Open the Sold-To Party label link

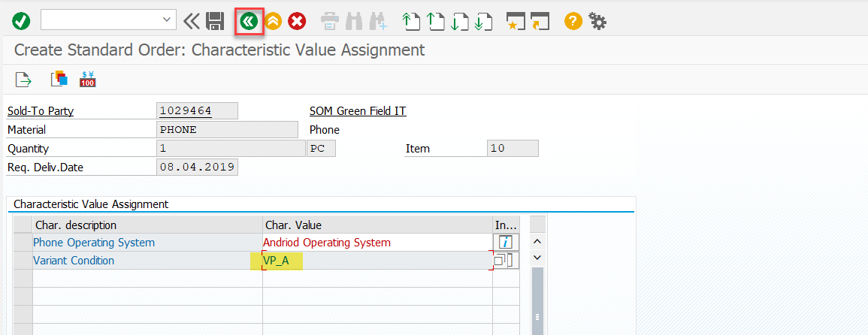[41, 111]
